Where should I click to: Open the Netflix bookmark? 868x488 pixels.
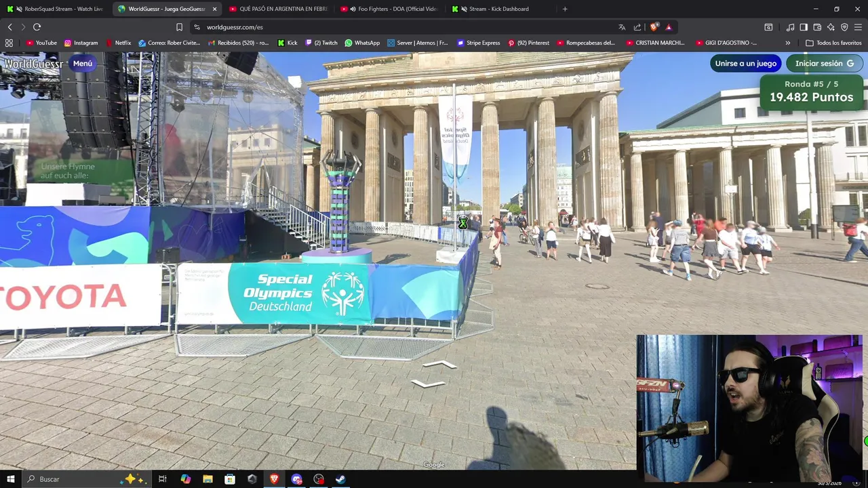[x=119, y=43]
